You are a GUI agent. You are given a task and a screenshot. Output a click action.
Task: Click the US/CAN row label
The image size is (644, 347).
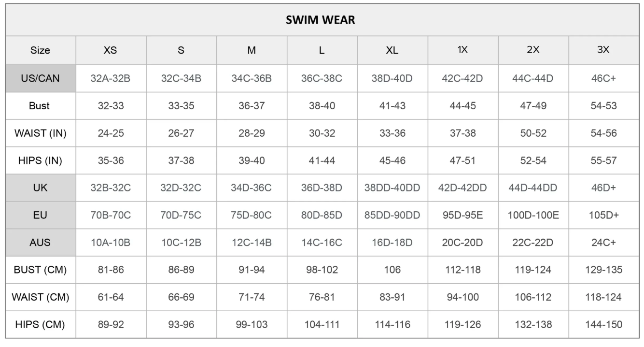coord(40,78)
